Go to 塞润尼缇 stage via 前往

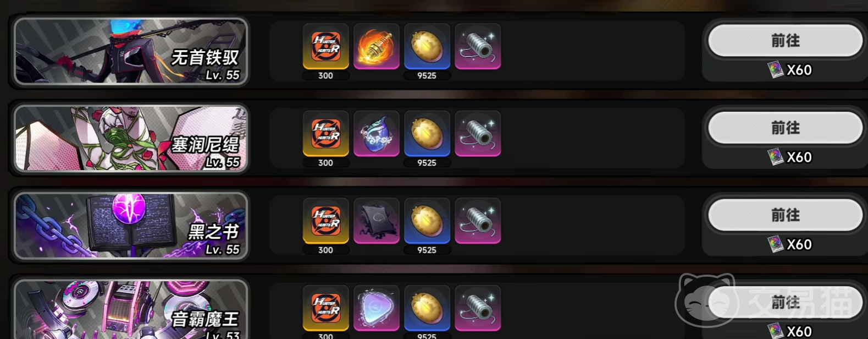(x=785, y=128)
